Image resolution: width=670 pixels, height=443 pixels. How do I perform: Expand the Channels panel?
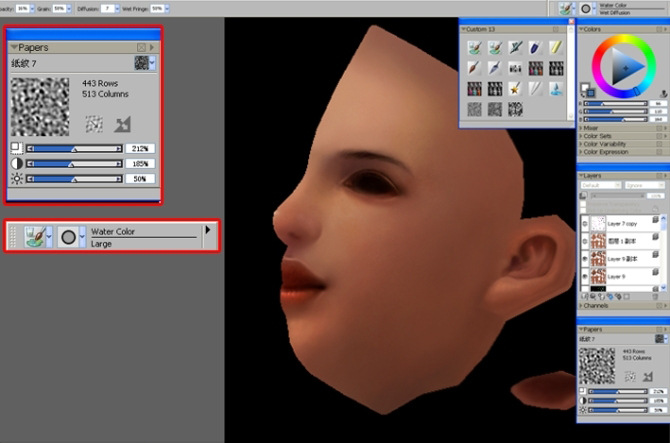594,305
